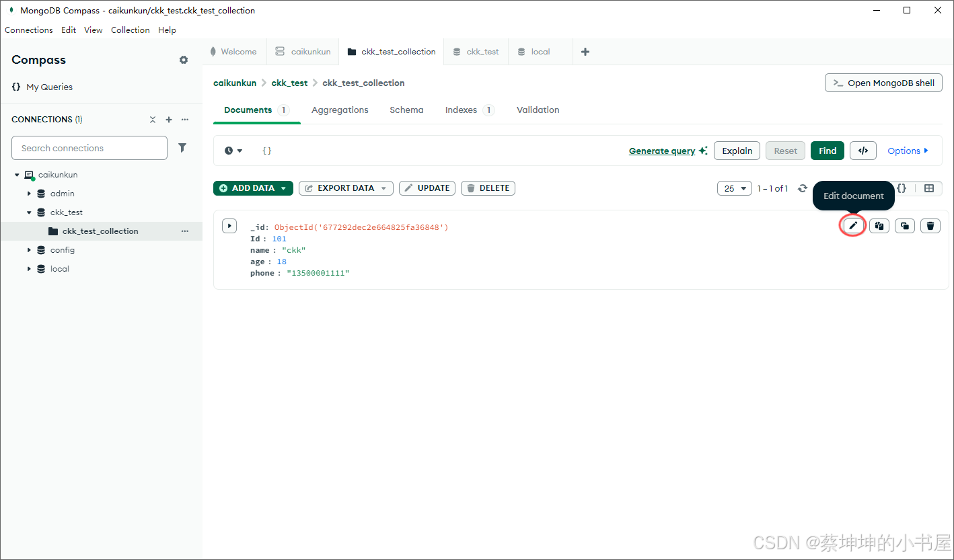Open the query history clock icon
This screenshot has height=560, width=954.
[x=229, y=151]
